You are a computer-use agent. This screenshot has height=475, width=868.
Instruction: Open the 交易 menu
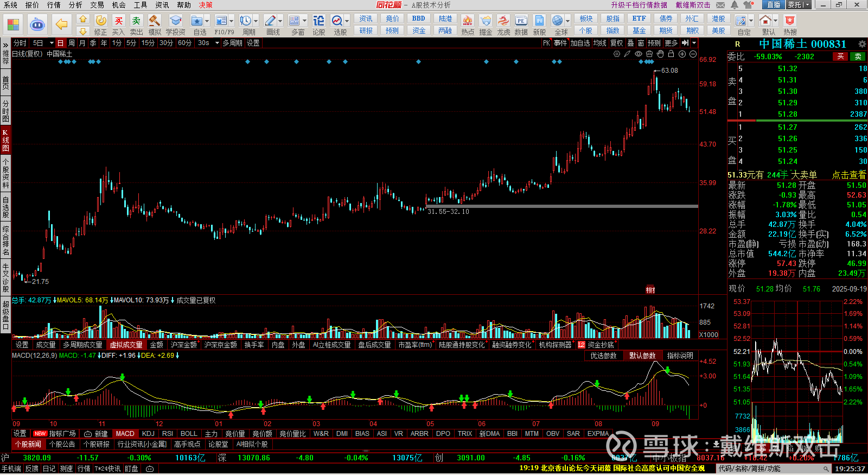point(97,5)
